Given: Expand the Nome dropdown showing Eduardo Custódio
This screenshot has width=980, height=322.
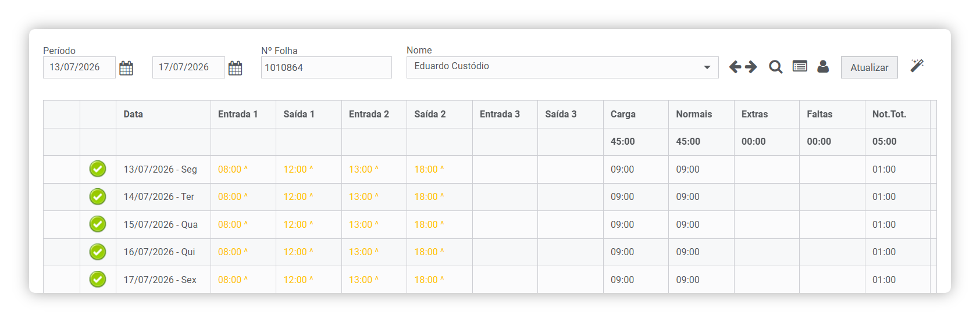Looking at the screenshot, I should point(707,67).
